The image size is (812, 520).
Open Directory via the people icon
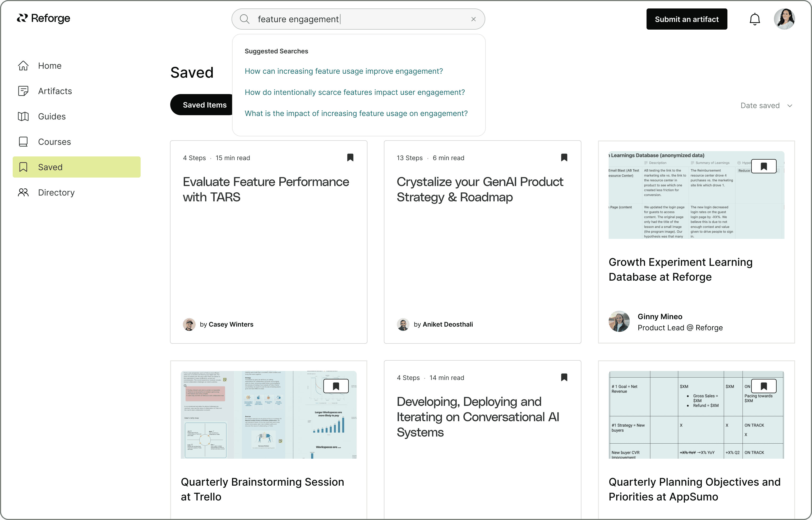[23, 192]
